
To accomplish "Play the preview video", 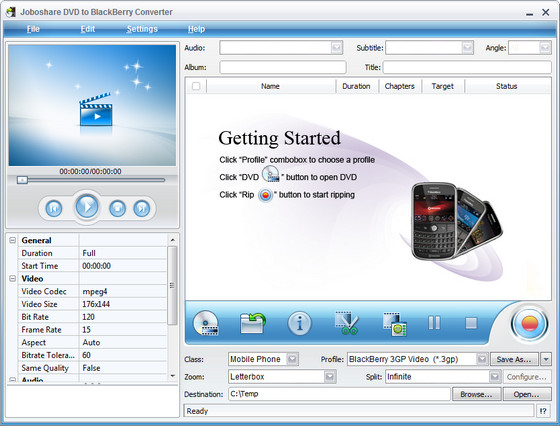I will click(x=87, y=206).
